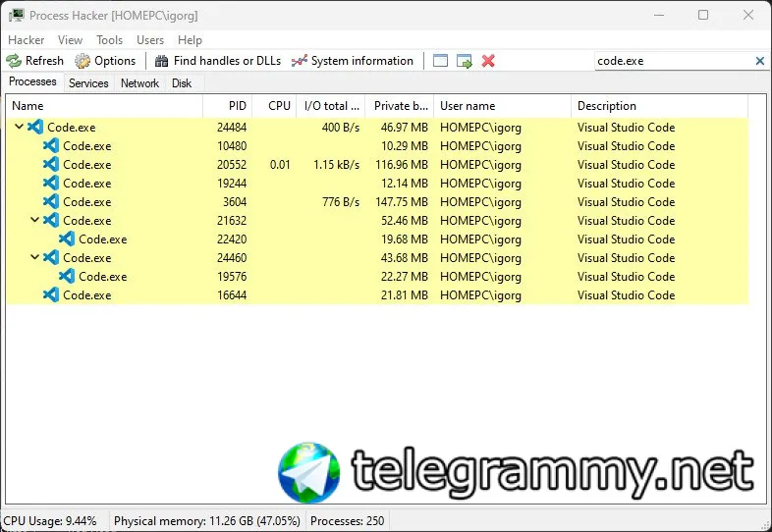The height and width of the screenshot is (532, 772).
Task: Select the Processes tab
Action: point(32,81)
